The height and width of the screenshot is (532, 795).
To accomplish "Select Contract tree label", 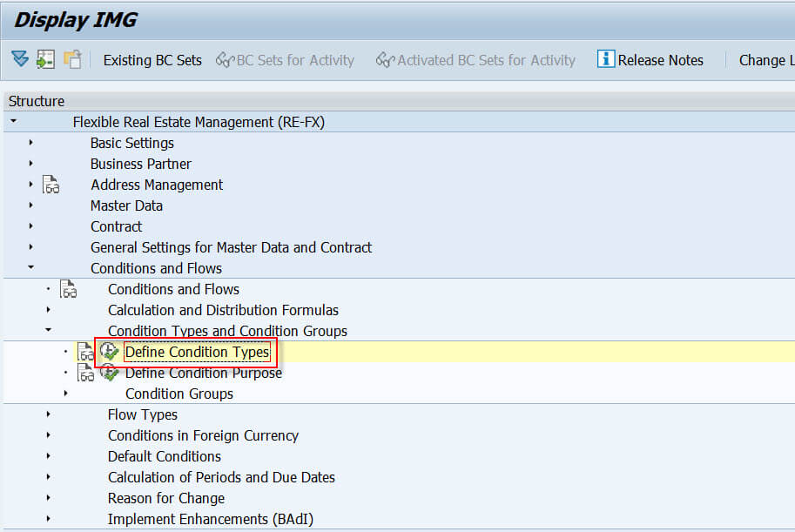I will [116, 226].
